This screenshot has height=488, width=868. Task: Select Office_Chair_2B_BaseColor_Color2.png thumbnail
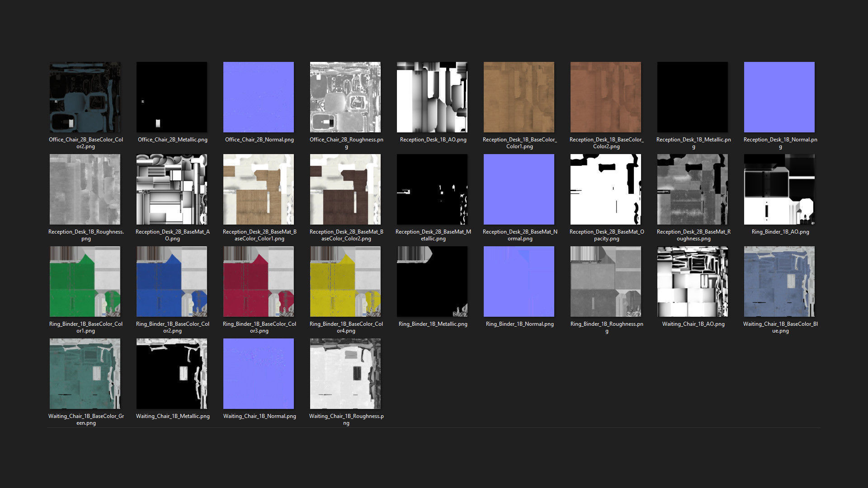85,97
